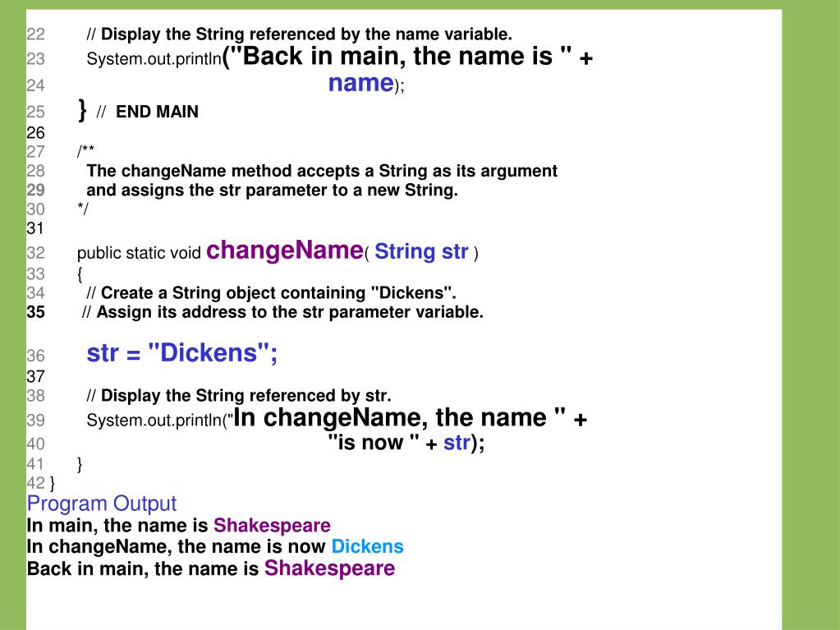Click the line "The changeName method accepts a String"
The width and height of the screenshot is (840, 630).
coord(322,171)
